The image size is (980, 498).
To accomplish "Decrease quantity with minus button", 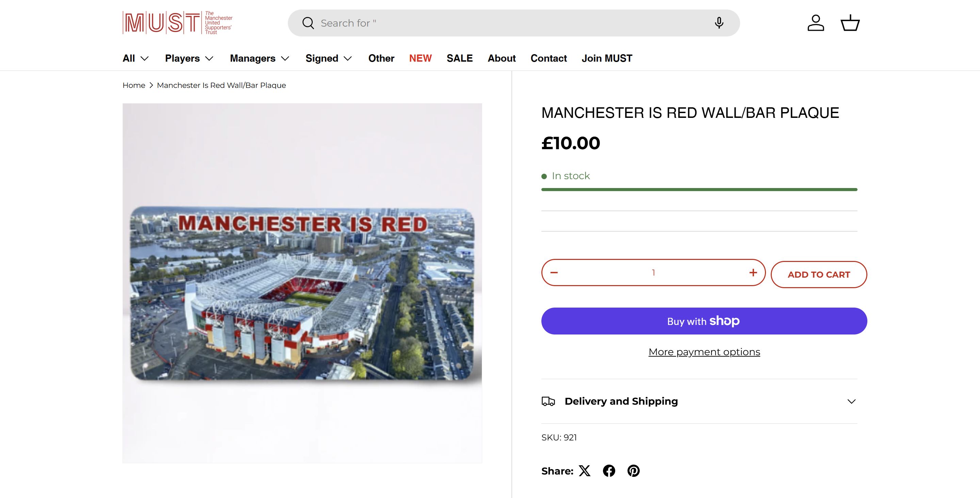I will [x=554, y=273].
